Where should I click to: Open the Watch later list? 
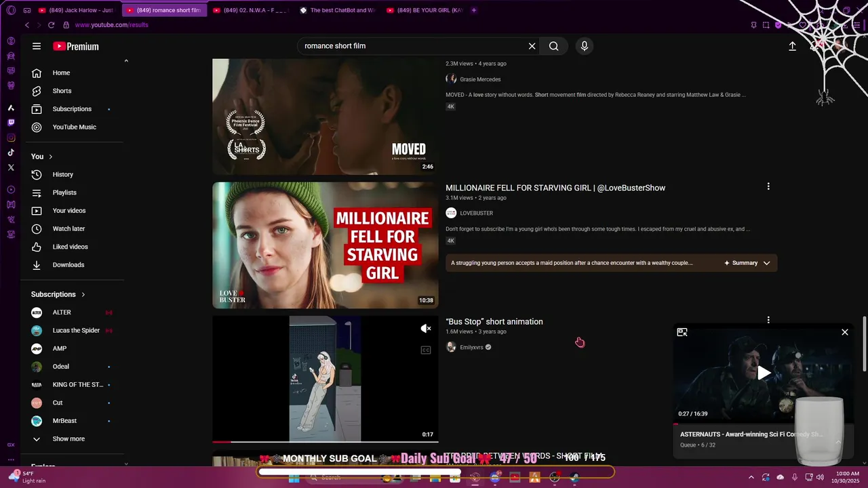coord(68,229)
